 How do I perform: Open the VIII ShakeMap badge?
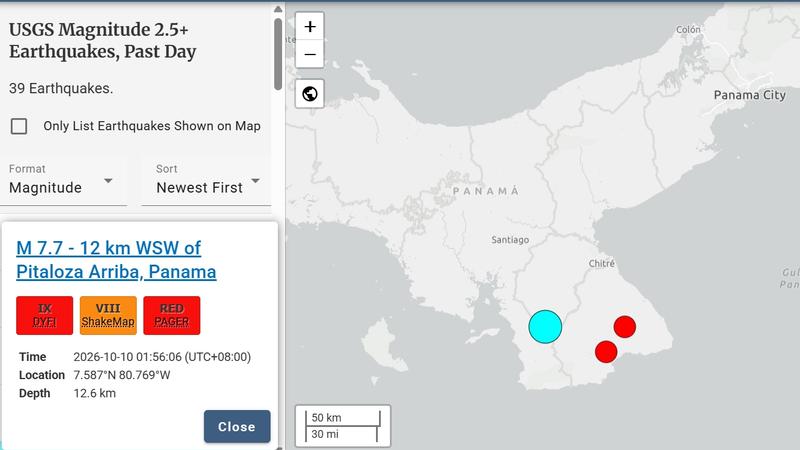pyautogui.click(x=108, y=315)
